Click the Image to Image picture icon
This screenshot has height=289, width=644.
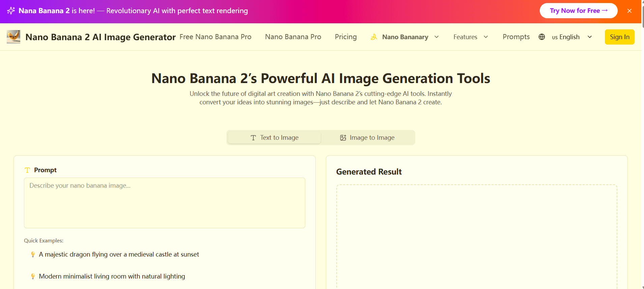tap(343, 138)
